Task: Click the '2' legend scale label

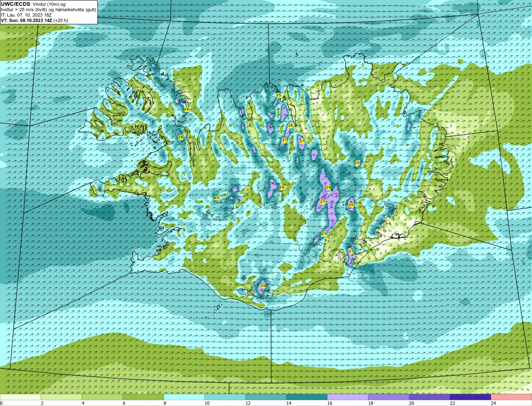Action: click(x=42, y=403)
